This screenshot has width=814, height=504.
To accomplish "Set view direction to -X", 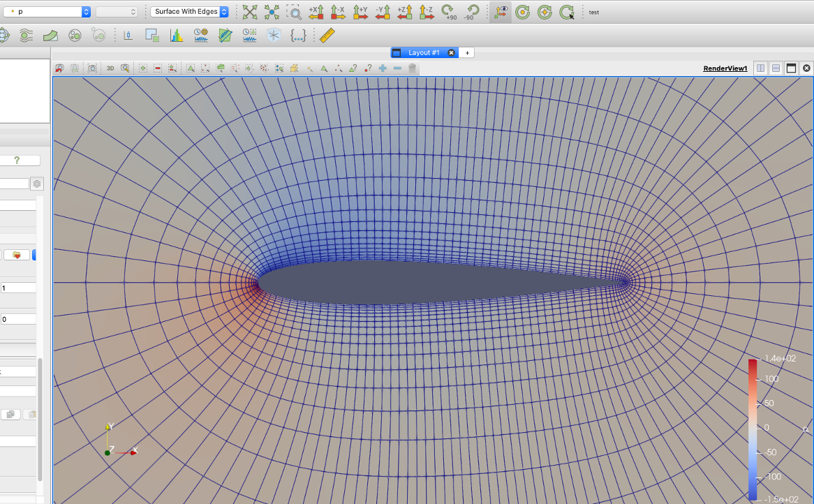I will [x=338, y=11].
